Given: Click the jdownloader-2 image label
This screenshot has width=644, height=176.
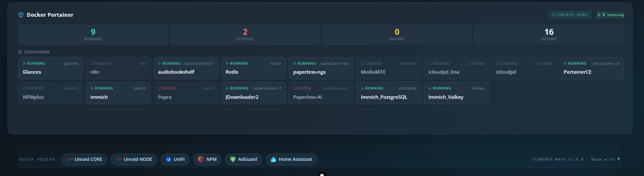Looking at the screenshot, I should [267, 88].
